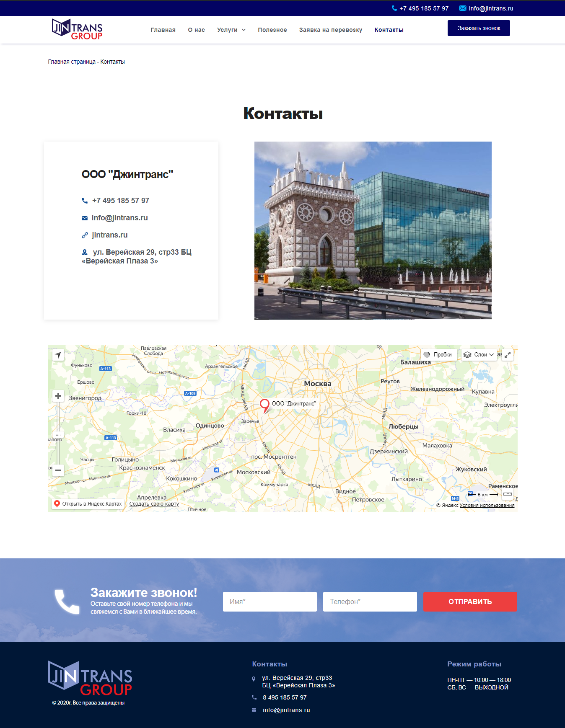Click top bar phone number +7 495 185 57 97
This screenshot has width=565, height=728.
point(424,8)
